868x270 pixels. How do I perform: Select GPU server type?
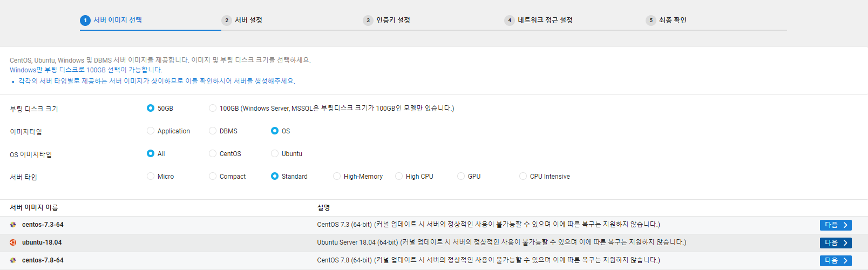[461, 176]
